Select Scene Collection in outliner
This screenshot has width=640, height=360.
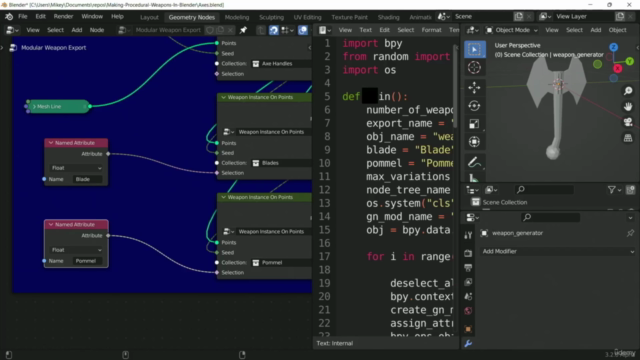pos(504,202)
